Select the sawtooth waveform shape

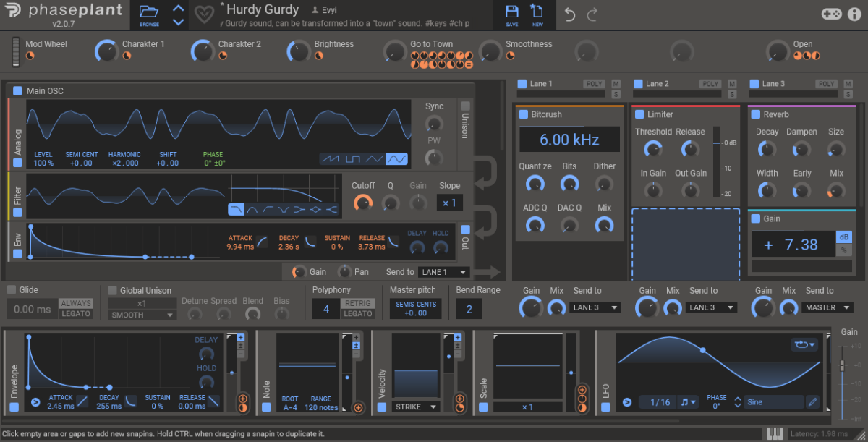pyautogui.click(x=331, y=158)
